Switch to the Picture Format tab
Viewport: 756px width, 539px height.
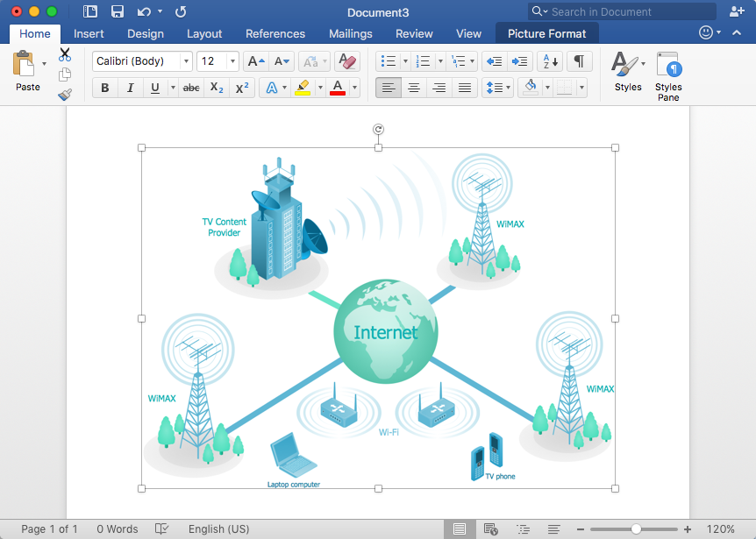pos(547,33)
